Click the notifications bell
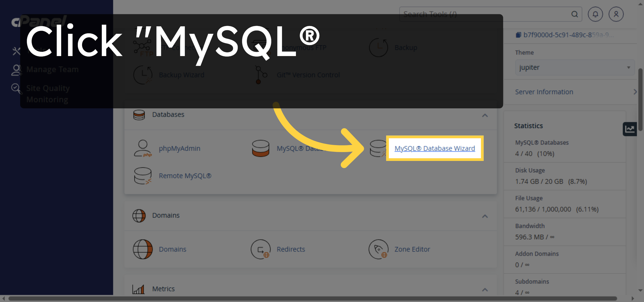The image size is (644, 302). click(x=595, y=14)
